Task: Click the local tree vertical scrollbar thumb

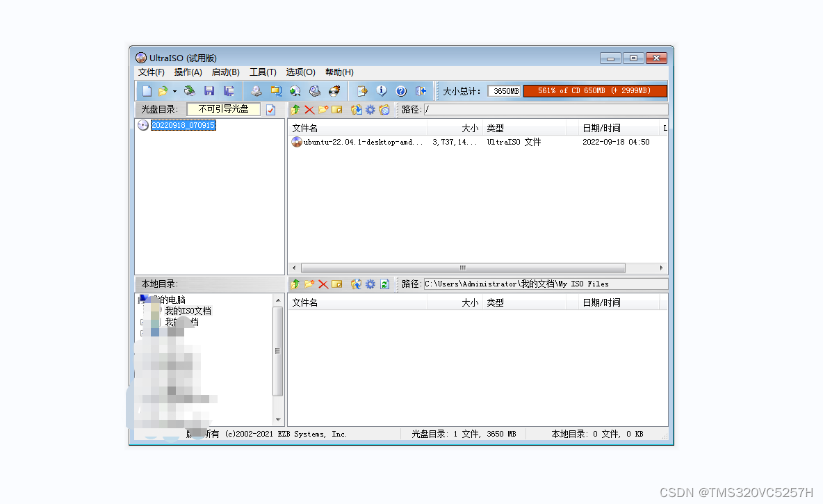Action: click(x=278, y=350)
